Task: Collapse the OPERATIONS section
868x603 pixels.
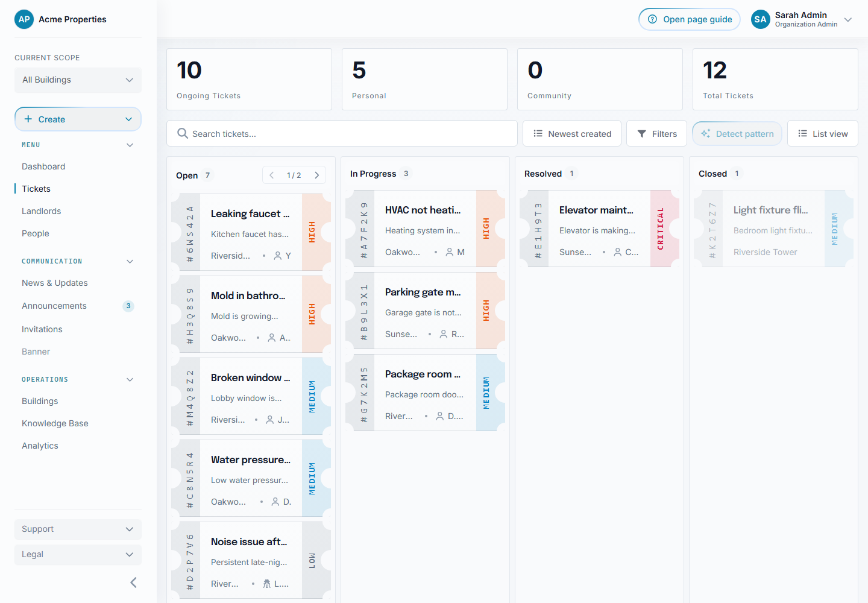Action: point(130,379)
